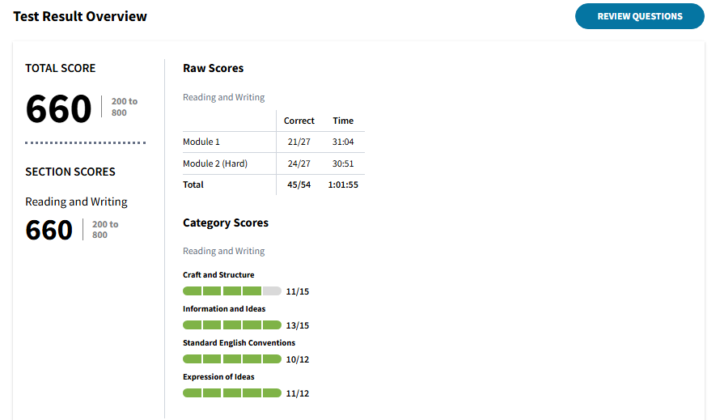The width and height of the screenshot is (720, 420).
Task: Select the Module 1 row label
Action: (x=201, y=142)
